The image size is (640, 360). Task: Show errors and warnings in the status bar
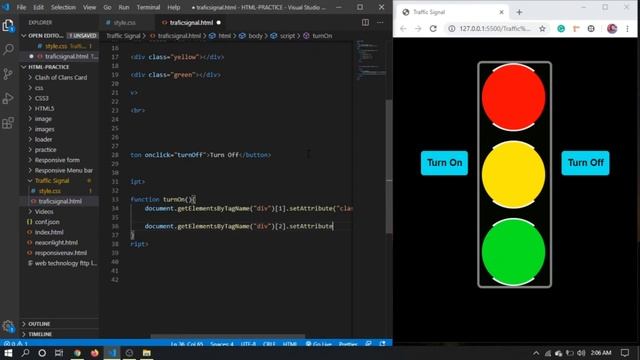[x=16, y=344]
